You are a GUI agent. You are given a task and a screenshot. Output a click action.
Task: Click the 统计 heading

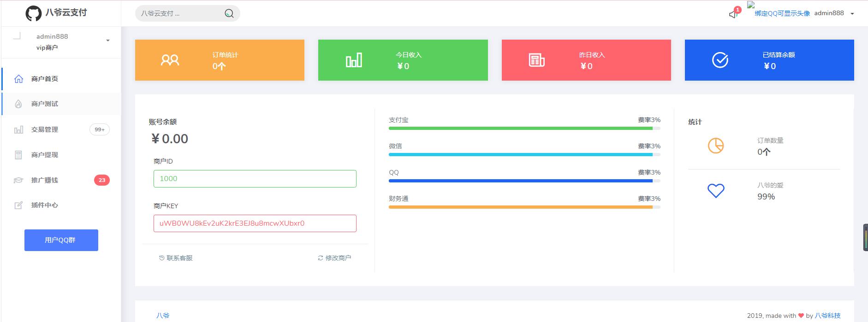695,122
